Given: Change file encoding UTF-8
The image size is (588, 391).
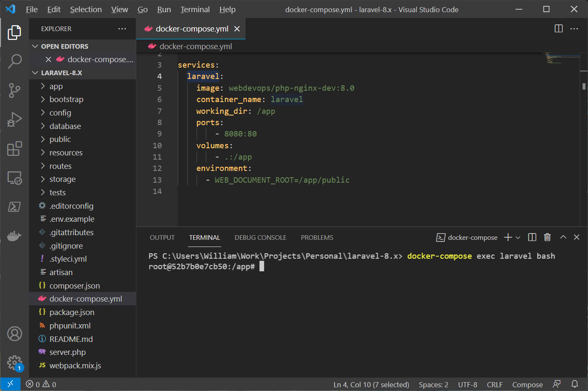Looking at the screenshot, I should tap(468, 384).
